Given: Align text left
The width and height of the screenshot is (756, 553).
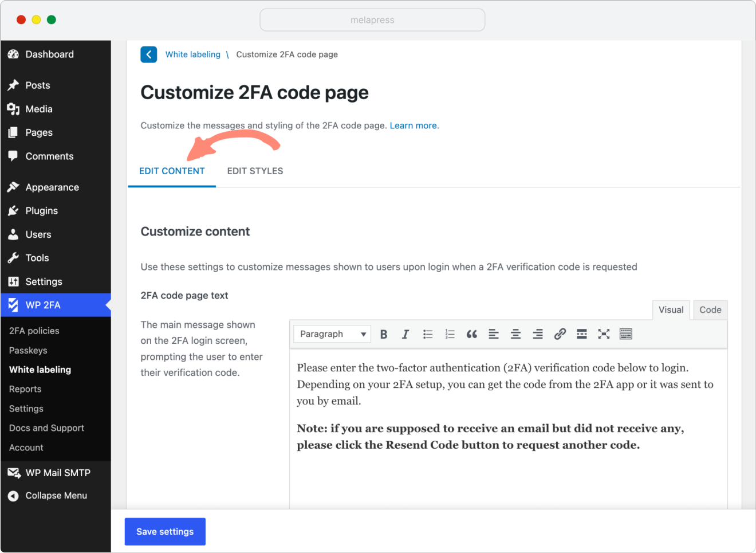Looking at the screenshot, I should [494, 334].
